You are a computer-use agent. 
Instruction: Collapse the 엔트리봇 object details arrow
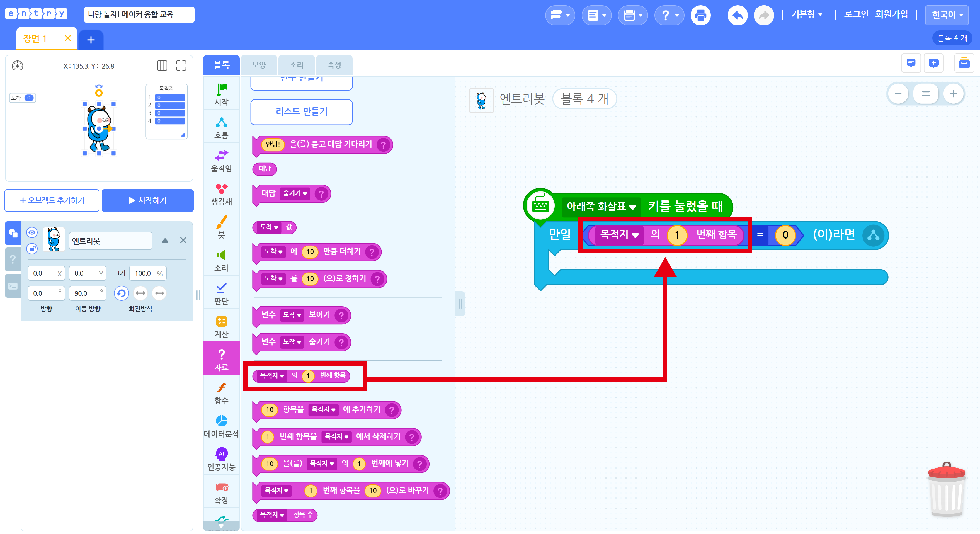pyautogui.click(x=165, y=240)
